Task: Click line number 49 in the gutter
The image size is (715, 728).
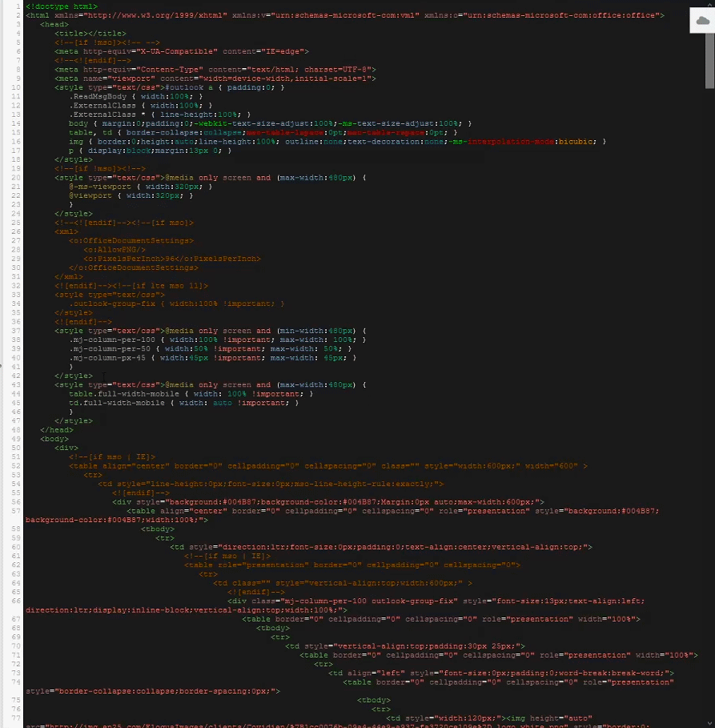Action: [x=16, y=439]
